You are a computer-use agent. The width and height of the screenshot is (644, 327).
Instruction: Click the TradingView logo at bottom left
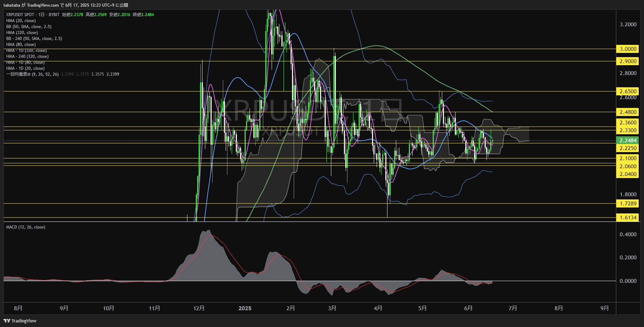(20, 321)
